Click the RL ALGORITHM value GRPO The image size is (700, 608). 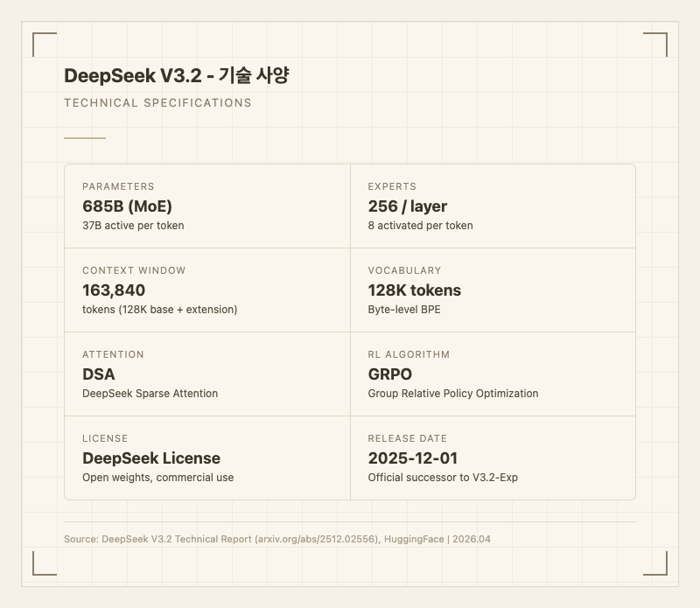click(392, 374)
